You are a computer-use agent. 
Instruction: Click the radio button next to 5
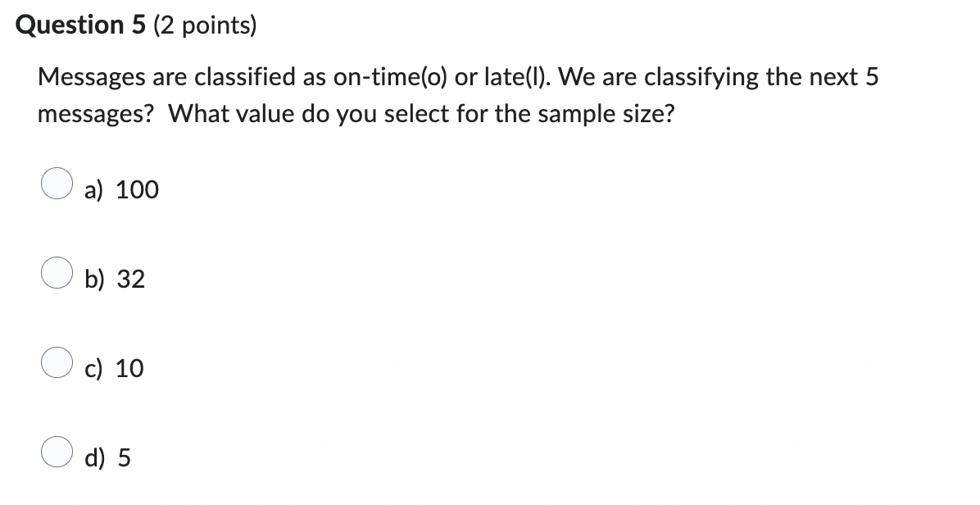point(57,453)
